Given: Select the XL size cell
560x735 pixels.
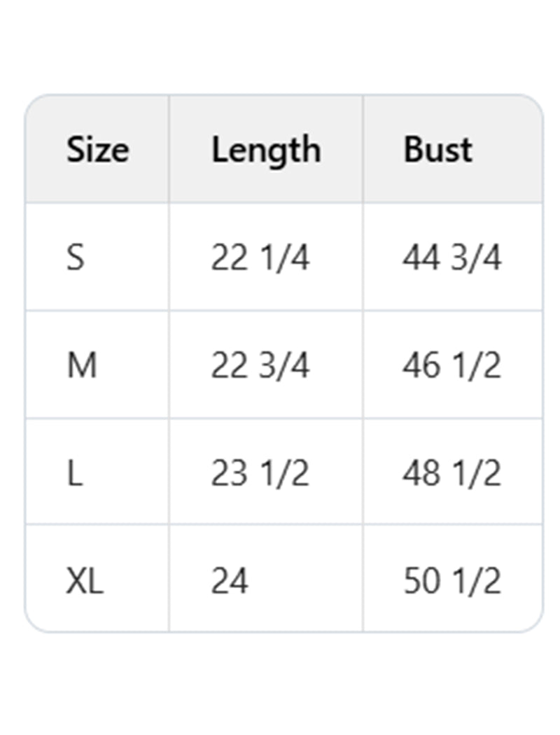Looking at the screenshot, I should (85, 581).
